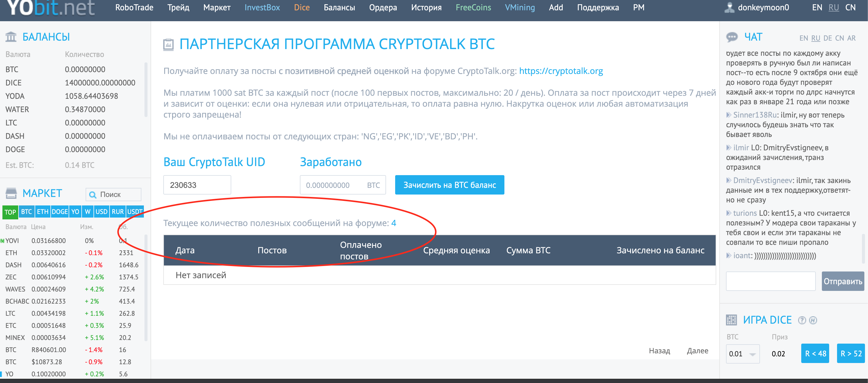Click the partner program header icon
868x383 pixels.
coord(168,45)
